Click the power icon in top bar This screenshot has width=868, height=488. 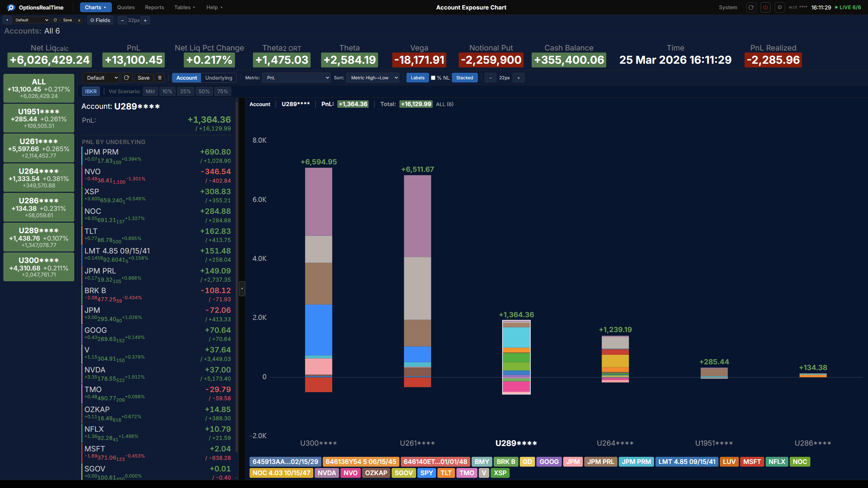[x=765, y=7]
